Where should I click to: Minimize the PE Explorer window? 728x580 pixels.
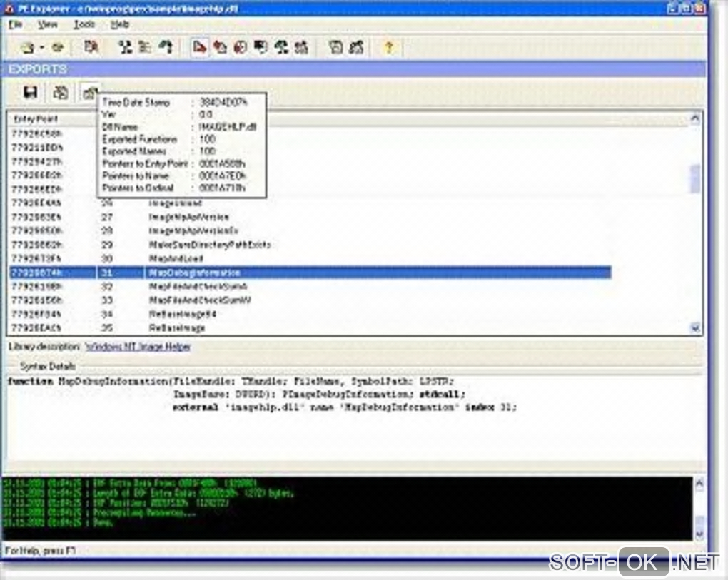[673, 8]
